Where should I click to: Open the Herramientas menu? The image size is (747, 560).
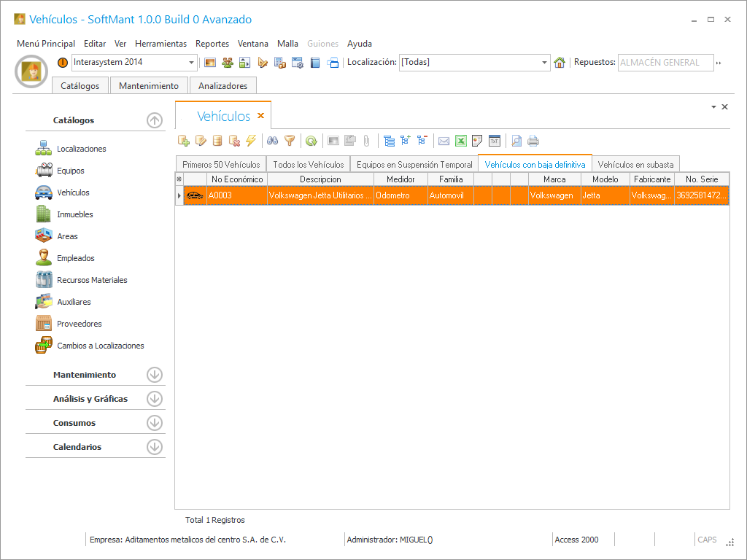(160, 44)
